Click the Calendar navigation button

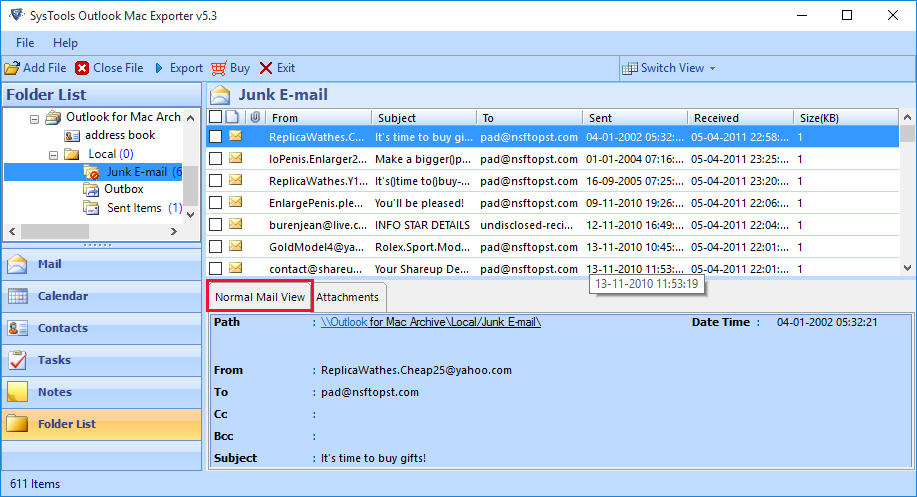coord(102,296)
